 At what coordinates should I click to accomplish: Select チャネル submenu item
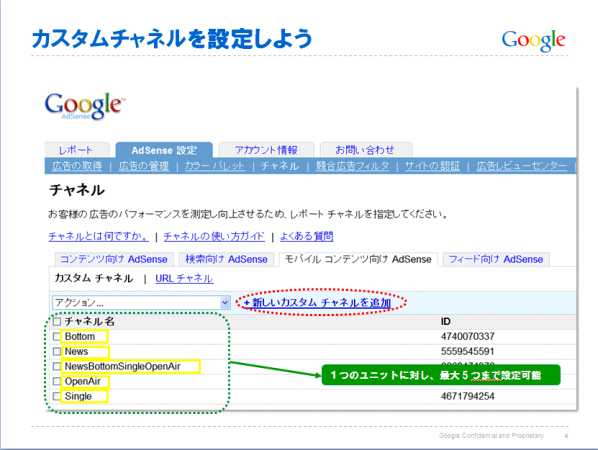click(x=280, y=166)
